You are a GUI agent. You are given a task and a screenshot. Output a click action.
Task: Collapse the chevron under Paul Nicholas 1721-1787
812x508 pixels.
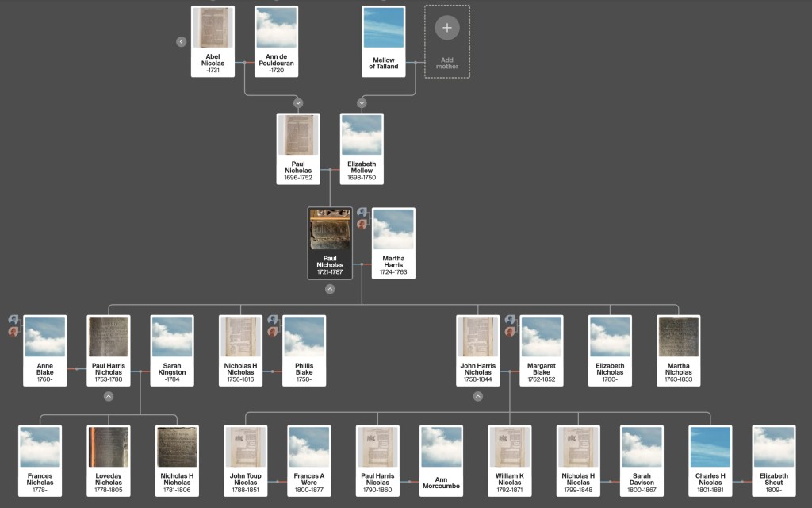330,289
